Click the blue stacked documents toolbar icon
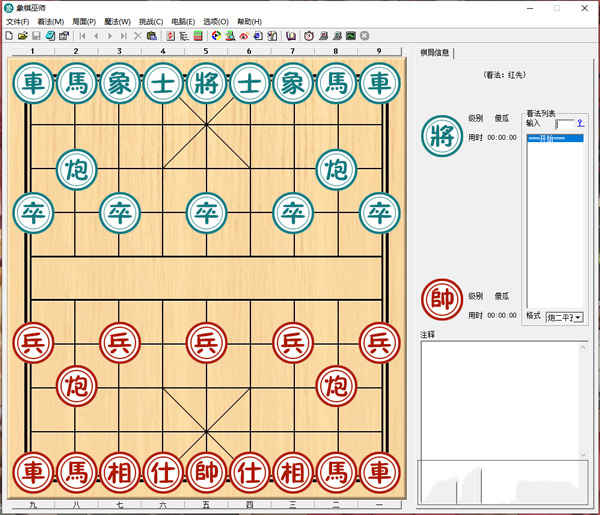The image size is (600, 515). tap(258, 36)
